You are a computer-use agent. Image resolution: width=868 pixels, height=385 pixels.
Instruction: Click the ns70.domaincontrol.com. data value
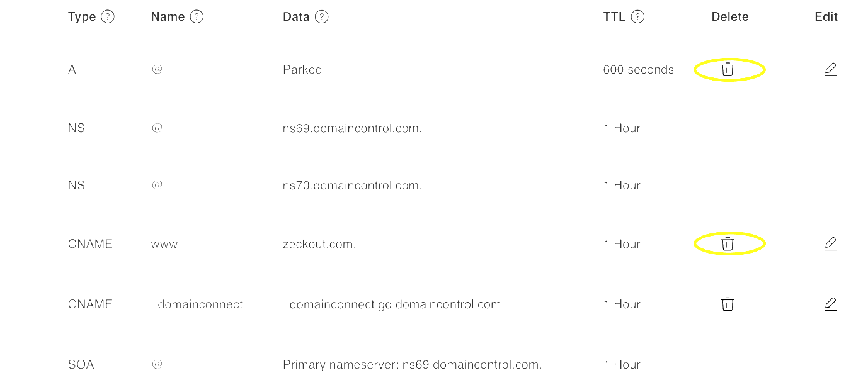click(352, 186)
